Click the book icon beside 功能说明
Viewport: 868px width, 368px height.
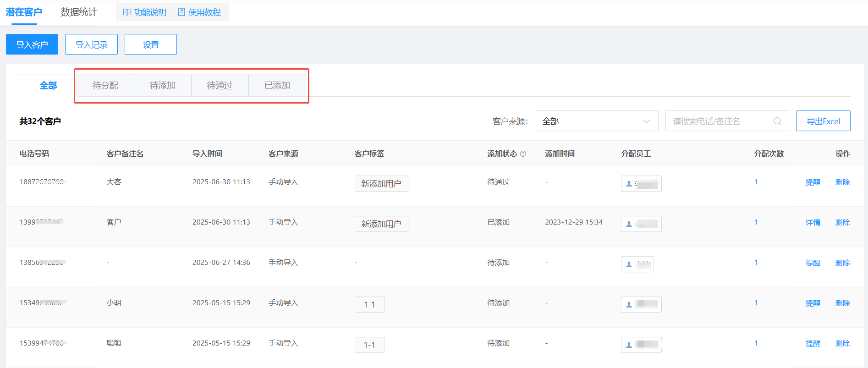point(127,12)
